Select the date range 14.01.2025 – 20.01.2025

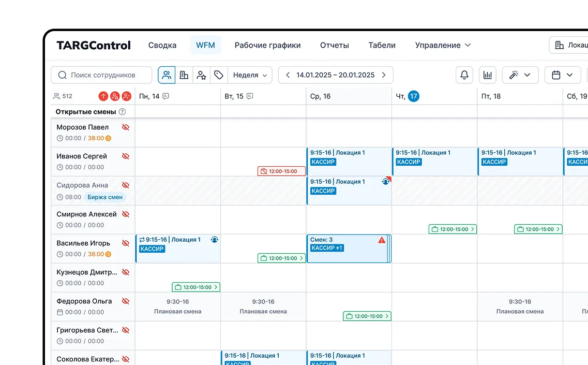pyautogui.click(x=336, y=75)
